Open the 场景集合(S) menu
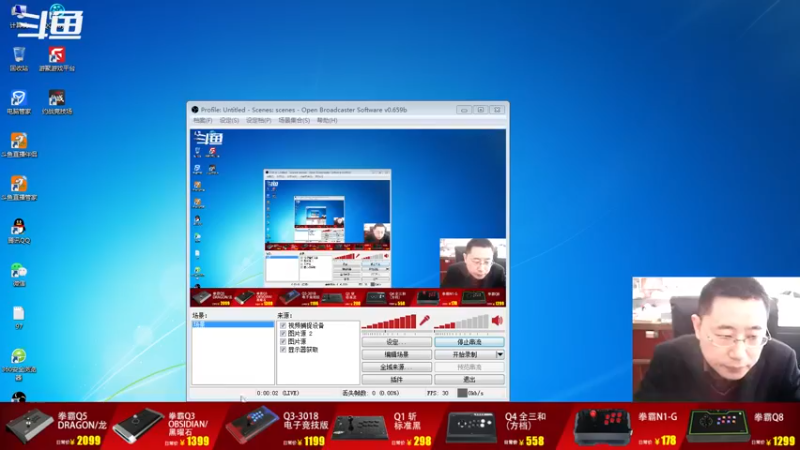 [294, 121]
